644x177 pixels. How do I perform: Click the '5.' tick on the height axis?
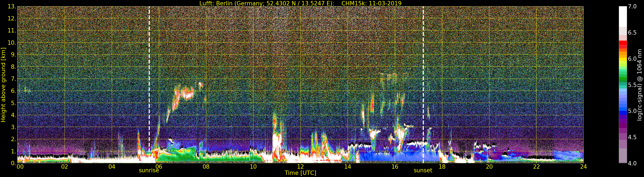point(13,103)
